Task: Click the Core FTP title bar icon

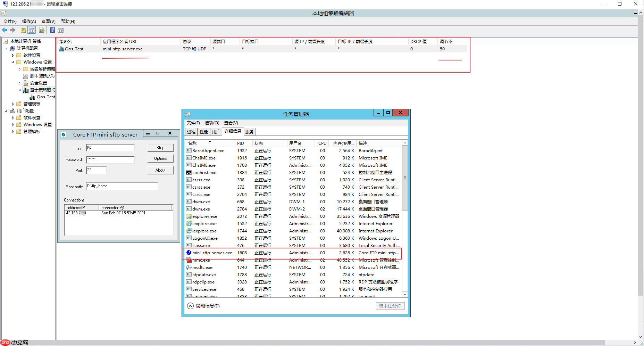Action: pyautogui.click(x=64, y=134)
